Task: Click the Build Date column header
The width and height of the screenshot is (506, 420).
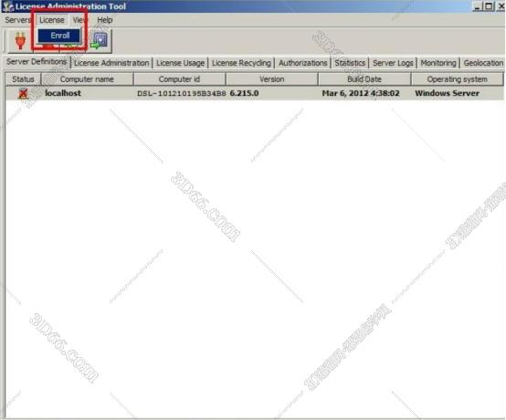Action: click(x=364, y=79)
